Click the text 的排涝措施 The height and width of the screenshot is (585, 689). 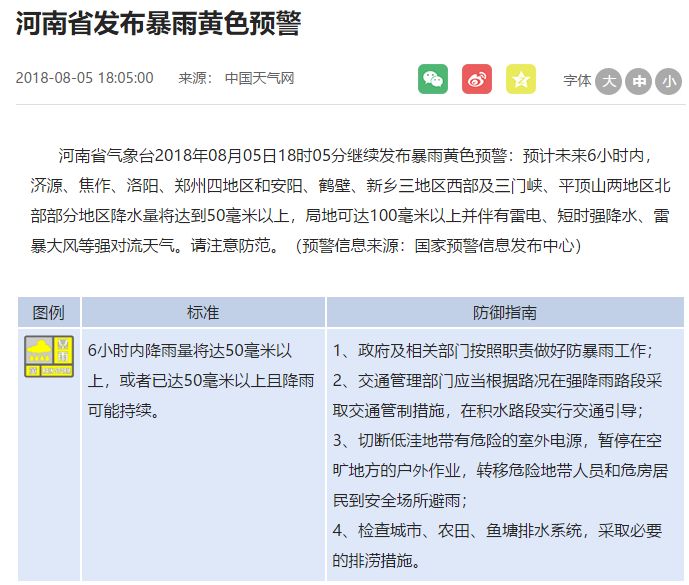tap(372, 560)
